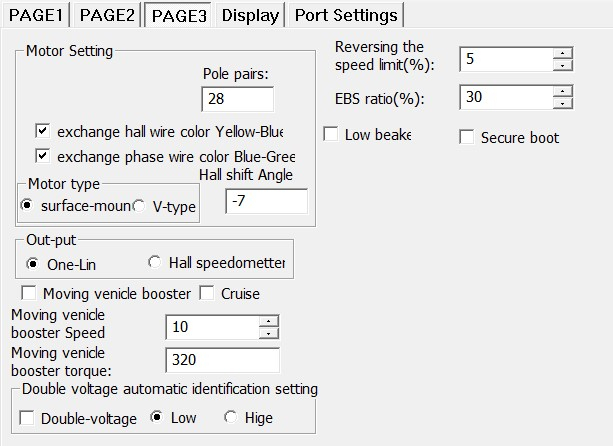Increase Moving vehicle booster Speed value
Image resolution: width=613 pixels, height=446 pixels.
pos(269,322)
